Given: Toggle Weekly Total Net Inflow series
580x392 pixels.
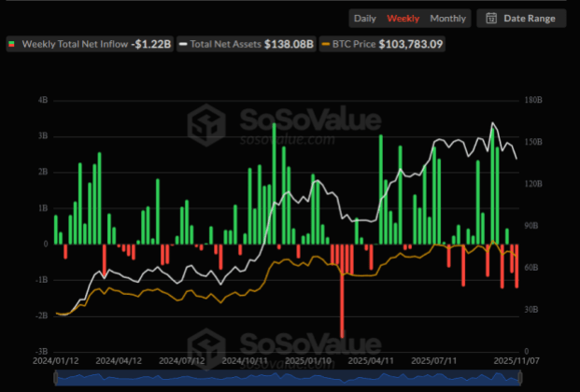Looking at the screenshot, I should [x=89, y=44].
